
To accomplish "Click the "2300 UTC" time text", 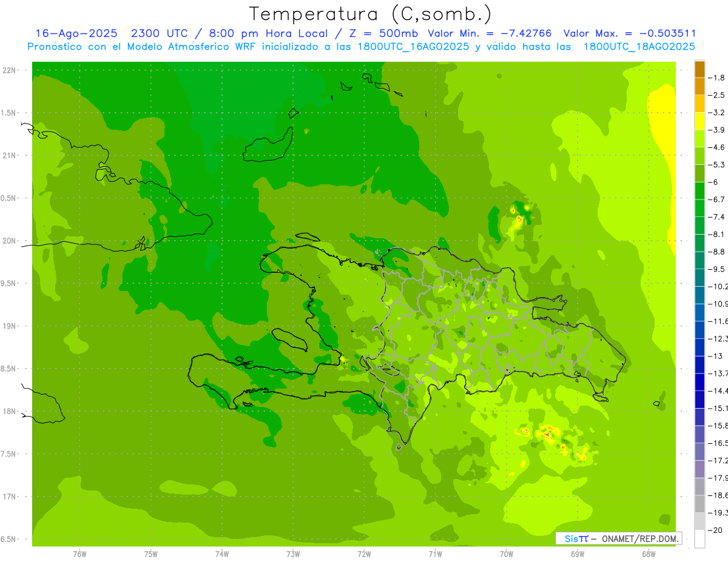I will (160, 33).
